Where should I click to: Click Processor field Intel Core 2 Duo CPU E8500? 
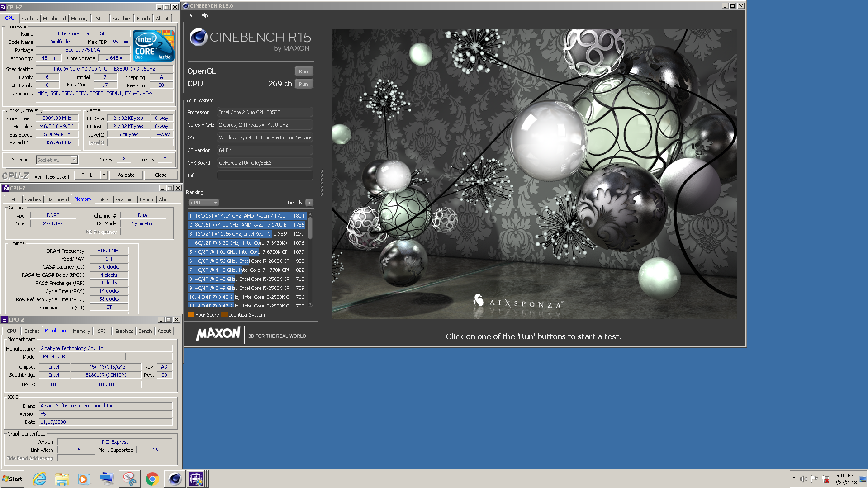tap(265, 112)
